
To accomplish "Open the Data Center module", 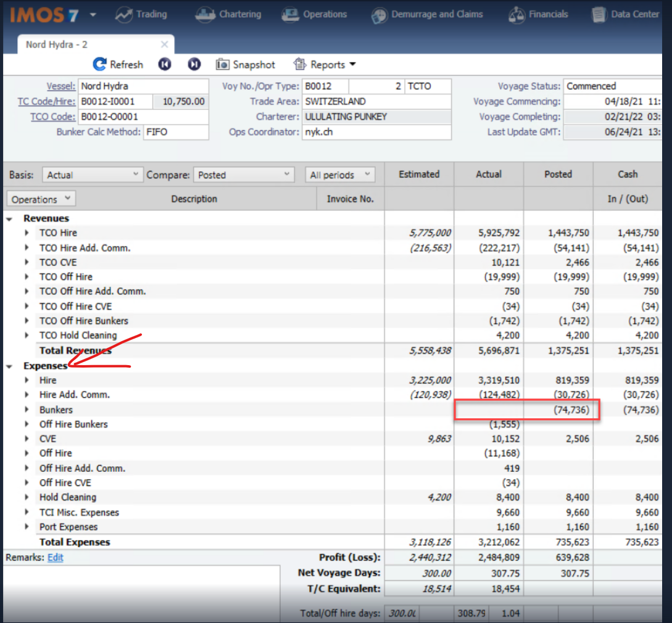I will (626, 14).
